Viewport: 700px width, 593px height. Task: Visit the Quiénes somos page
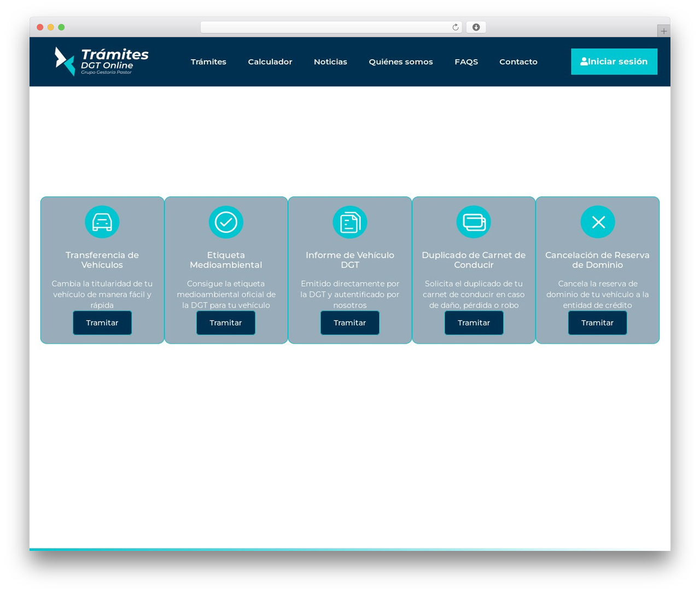click(x=401, y=62)
